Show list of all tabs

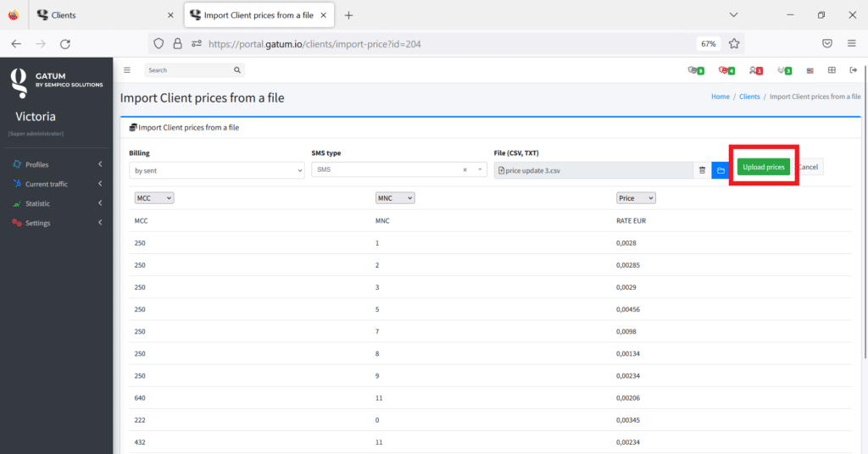click(733, 15)
